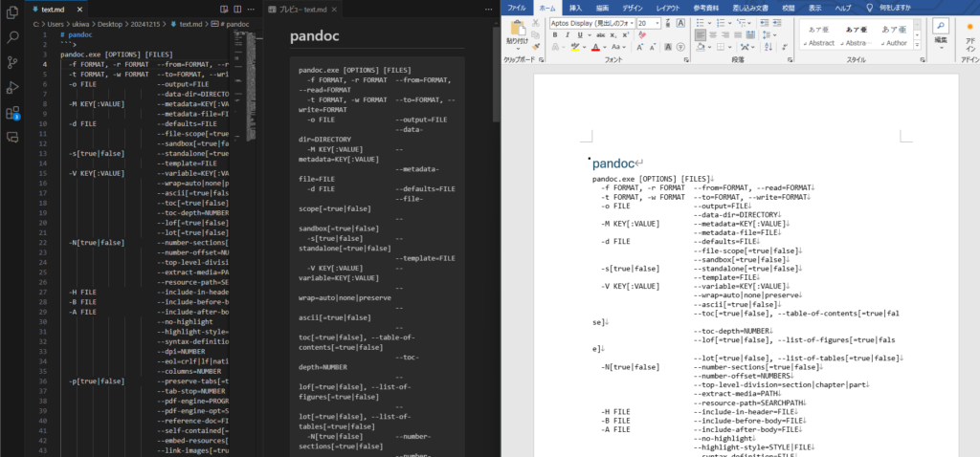The image size is (980, 457).
Task: Open the ファイル tab in Word
Action: tap(516, 8)
